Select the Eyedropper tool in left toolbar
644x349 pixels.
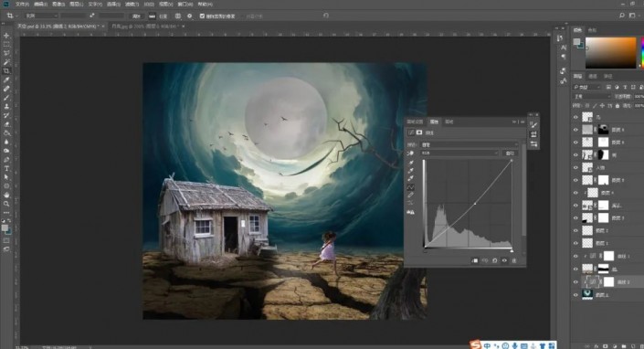(6, 80)
